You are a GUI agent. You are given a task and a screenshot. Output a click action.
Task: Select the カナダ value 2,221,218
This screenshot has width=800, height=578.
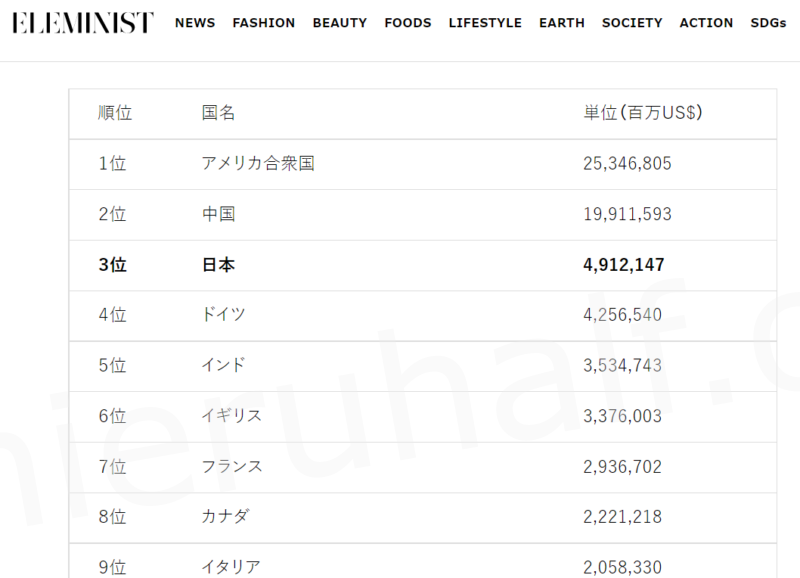[622, 517]
